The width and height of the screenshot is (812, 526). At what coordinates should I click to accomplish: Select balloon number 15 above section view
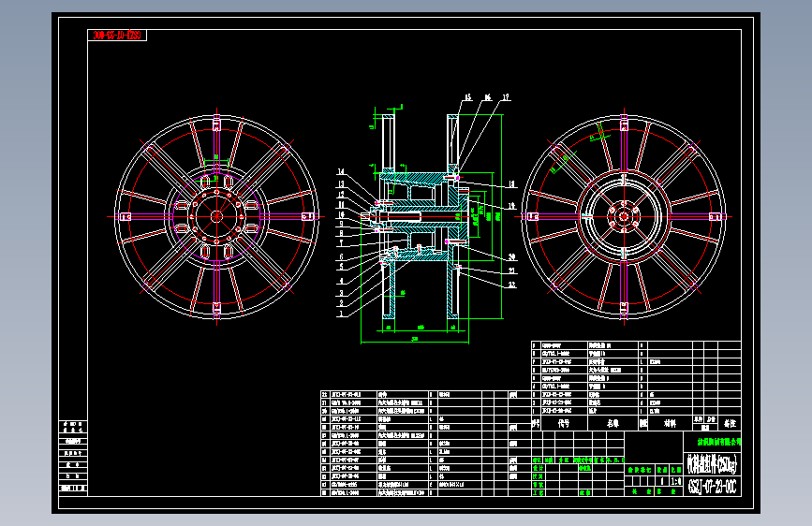tap(467, 96)
